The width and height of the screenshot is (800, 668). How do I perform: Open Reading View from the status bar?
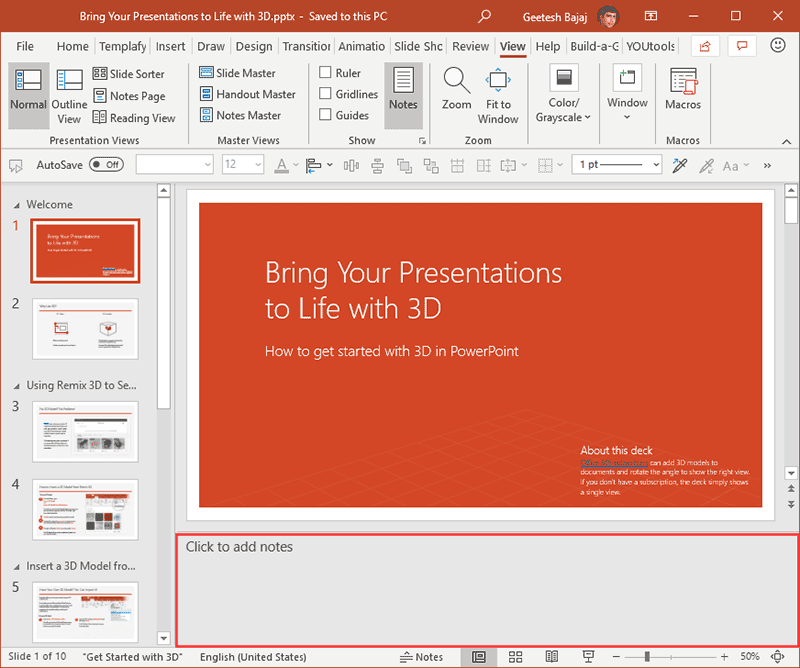pos(551,657)
